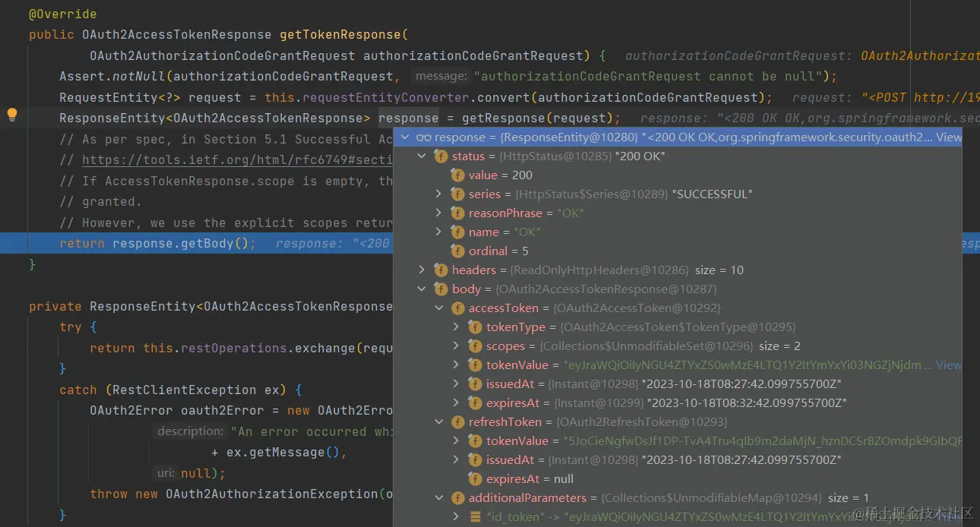This screenshot has height=527, width=980.
Task: Click the field icon beside body
Action: click(441, 289)
